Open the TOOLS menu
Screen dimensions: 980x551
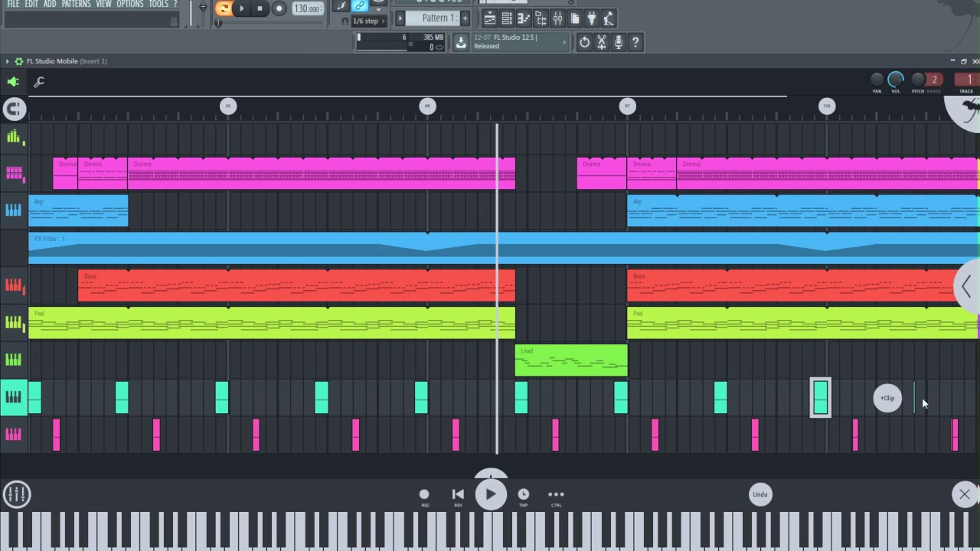158,4
